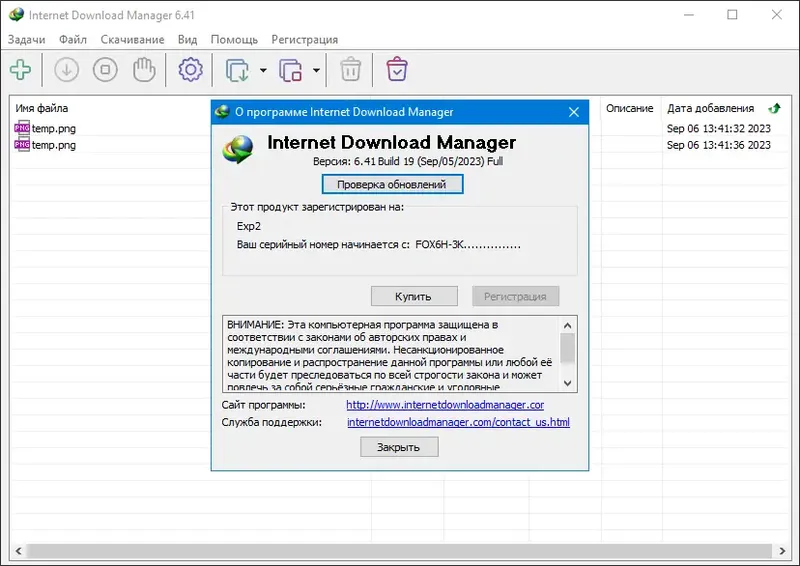Viewport: 800px width, 566px height.
Task: Open the internetdownloadmanager.com website link
Action: click(x=445, y=405)
